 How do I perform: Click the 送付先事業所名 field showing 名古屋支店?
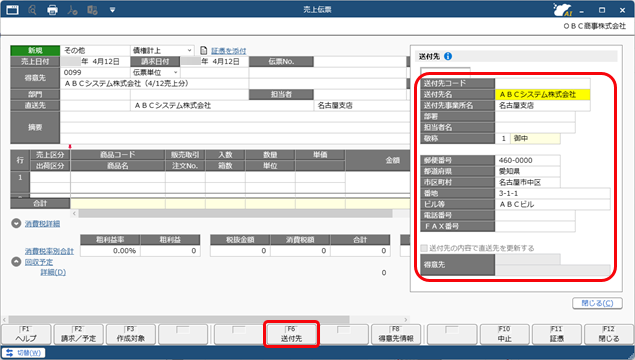pos(543,105)
